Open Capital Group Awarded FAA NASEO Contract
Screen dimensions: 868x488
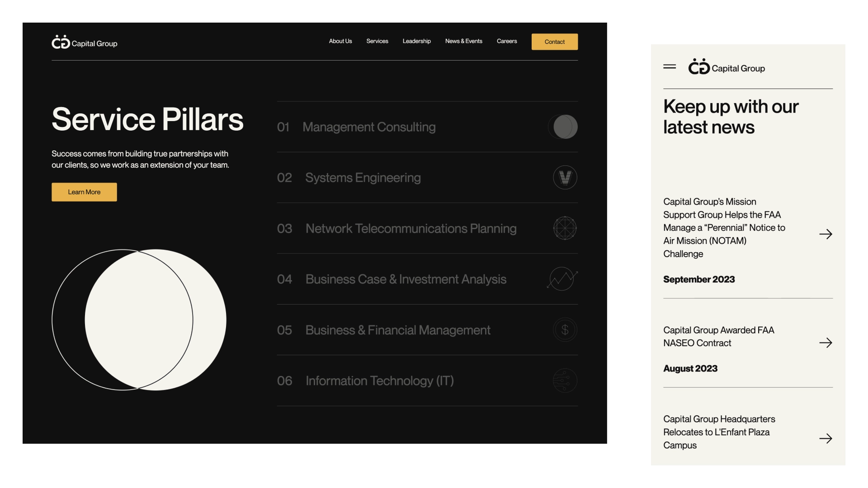(719, 337)
